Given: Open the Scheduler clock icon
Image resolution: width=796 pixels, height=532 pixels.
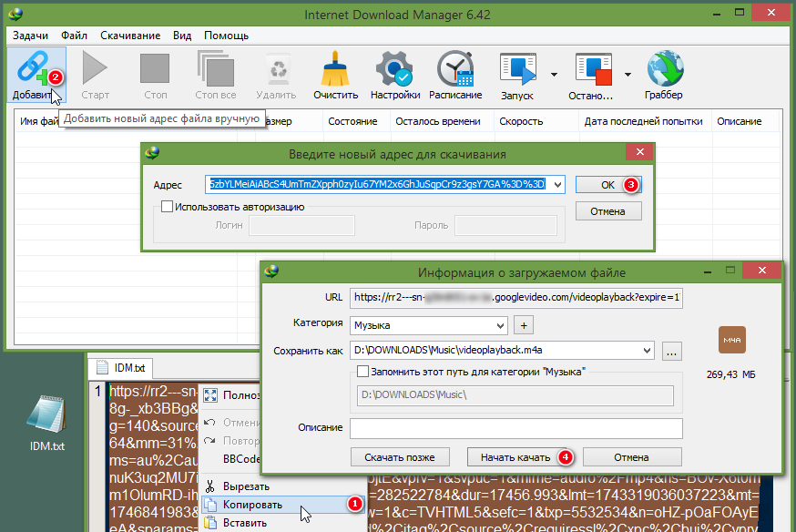Looking at the screenshot, I should (x=455, y=70).
